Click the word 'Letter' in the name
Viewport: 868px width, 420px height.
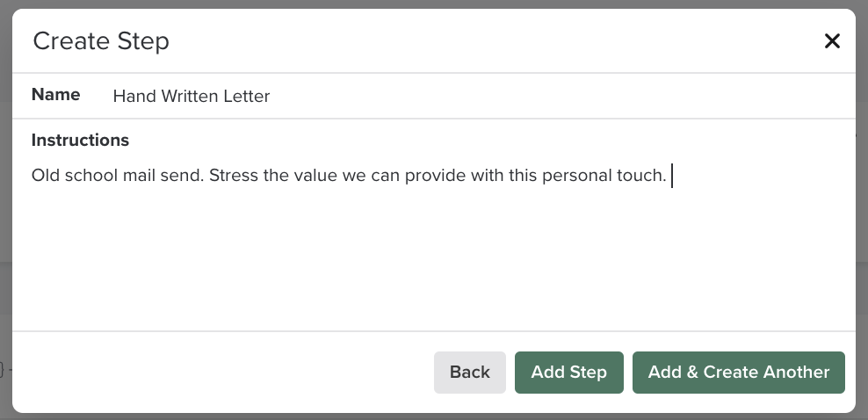(x=245, y=97)
